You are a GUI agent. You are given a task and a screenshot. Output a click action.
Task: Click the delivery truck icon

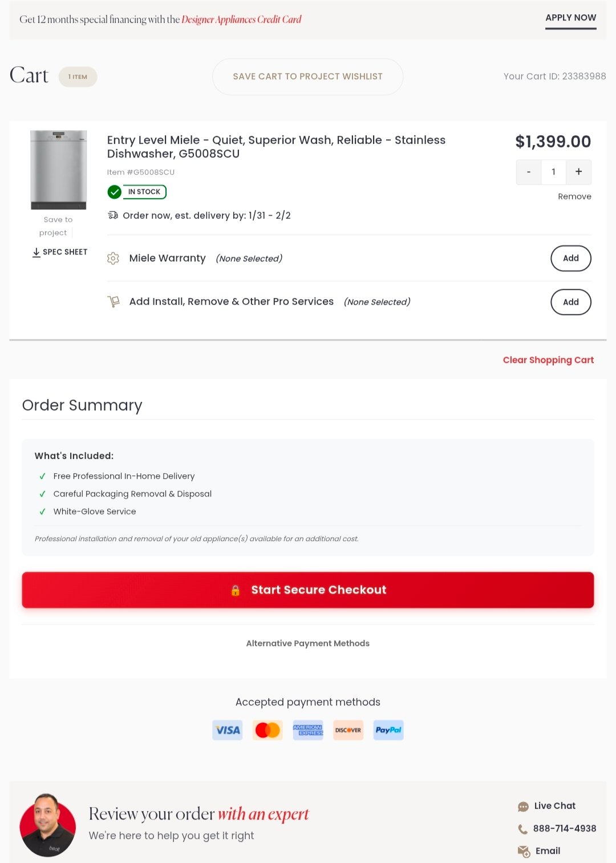pyautogui.click(x=113, y=215)
